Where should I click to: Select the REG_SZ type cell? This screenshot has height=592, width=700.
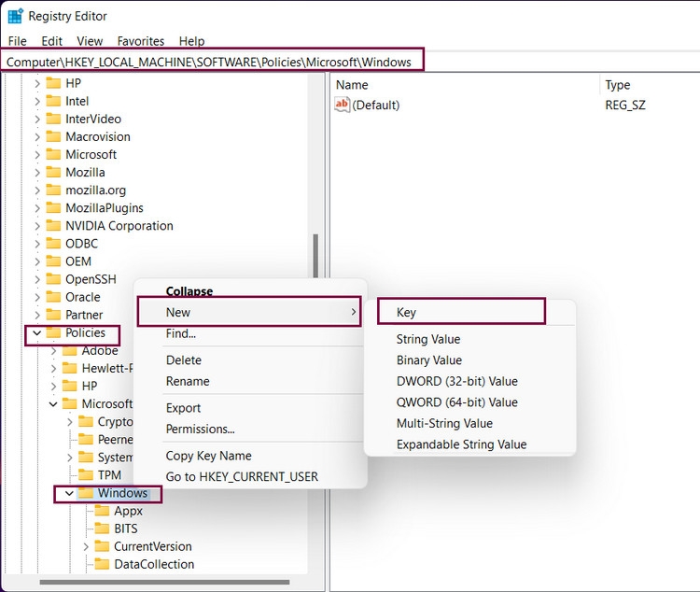point(625,105)
